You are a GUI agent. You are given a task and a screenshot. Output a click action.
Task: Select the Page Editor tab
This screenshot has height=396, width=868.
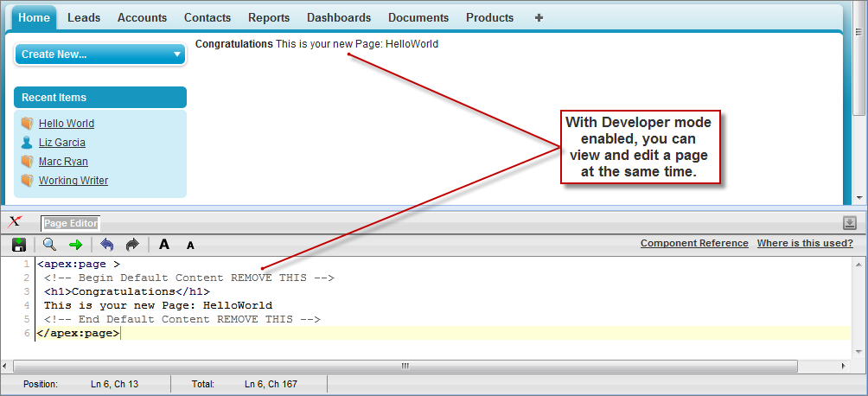coord(71,223)
